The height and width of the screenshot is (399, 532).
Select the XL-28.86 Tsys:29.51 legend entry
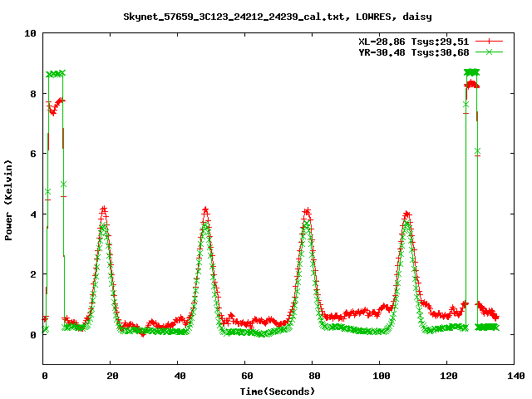414,42
